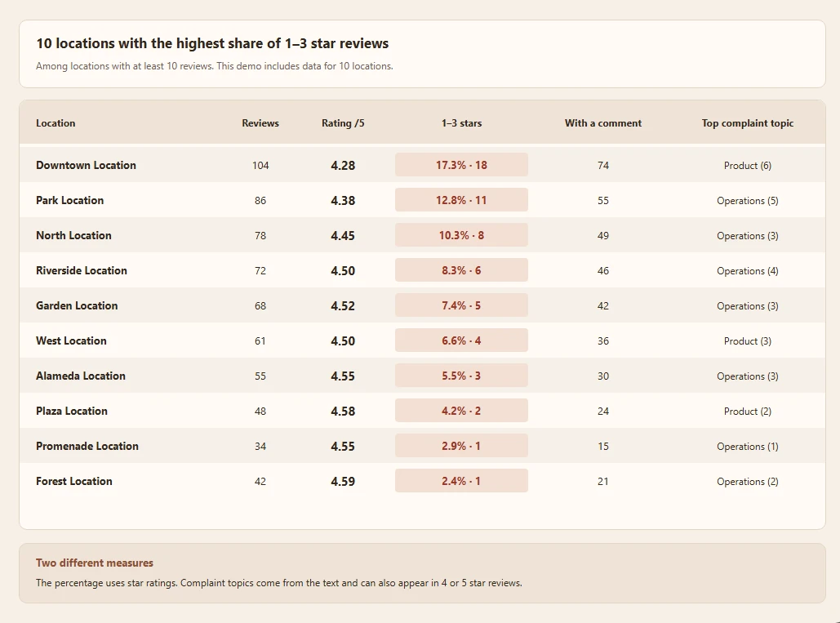The image size is (840, 623).
Task: Click the 10 locations heading title
Action: pyautogui.click(x=212, y=43)
